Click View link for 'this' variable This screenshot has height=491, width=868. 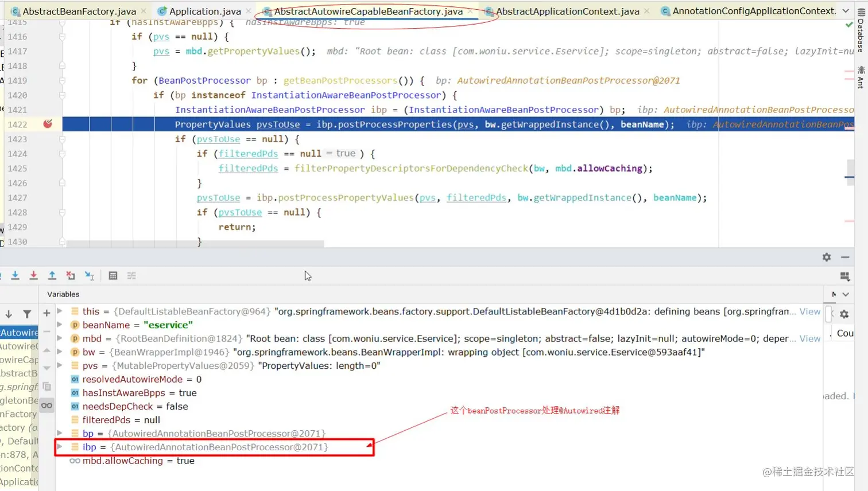(x=810, y=311)
